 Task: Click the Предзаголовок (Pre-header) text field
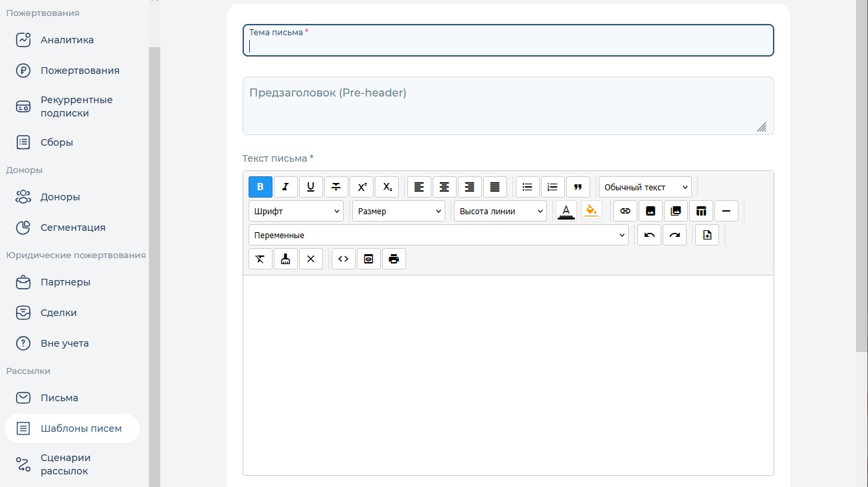coord(508,106)
